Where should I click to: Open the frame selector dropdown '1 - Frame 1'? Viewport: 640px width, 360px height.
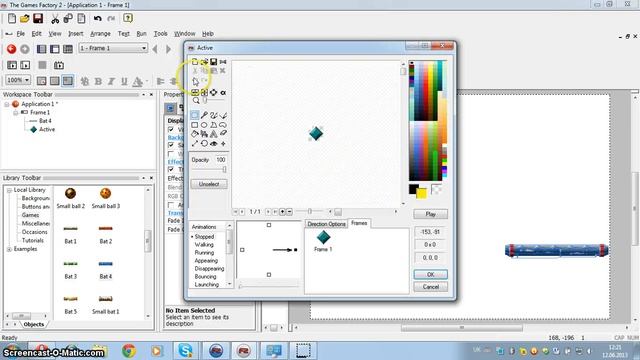113,48
